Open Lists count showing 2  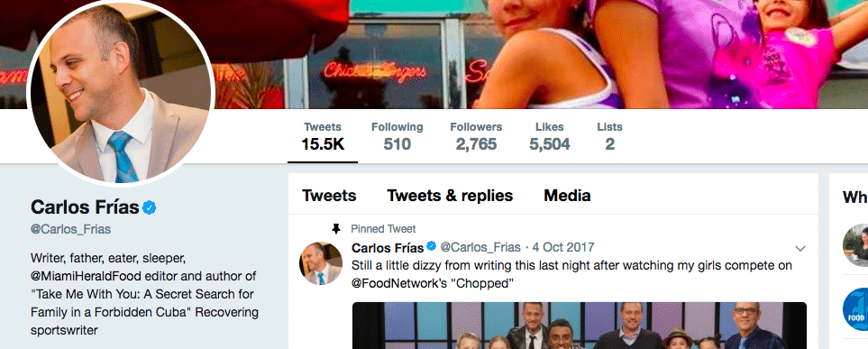[609, 136]
